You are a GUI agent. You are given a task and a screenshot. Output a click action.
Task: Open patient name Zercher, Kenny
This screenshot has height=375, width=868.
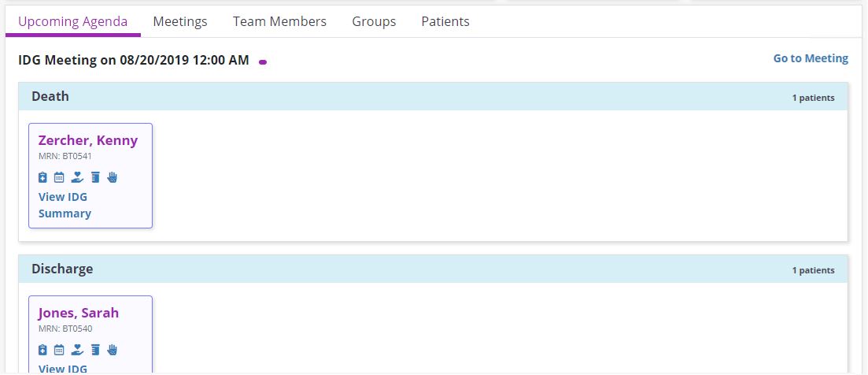[x=88, y=140]
